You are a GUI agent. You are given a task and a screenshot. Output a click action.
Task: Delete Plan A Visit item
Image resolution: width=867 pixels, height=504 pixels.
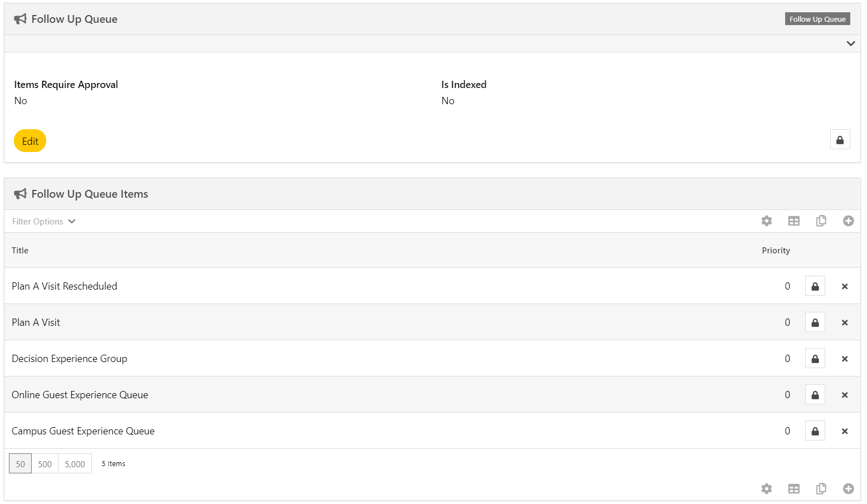(x=845, y=322)
